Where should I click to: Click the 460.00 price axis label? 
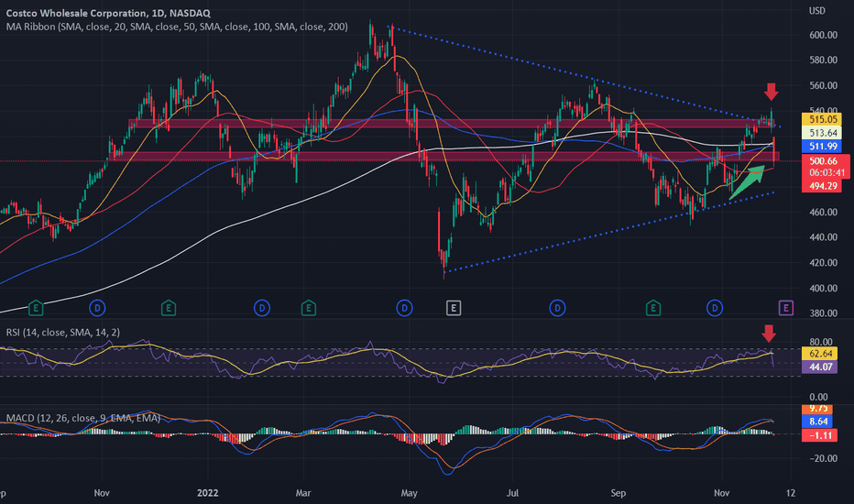click(823, 212)
